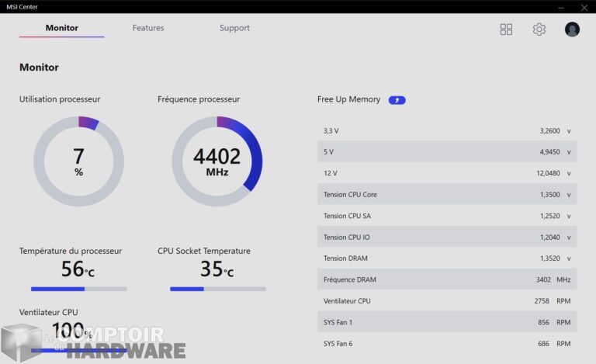The image size is (596, 364).
Task: Close the MSI Center window
Action: pyautogui.click(x=584, y=7)
